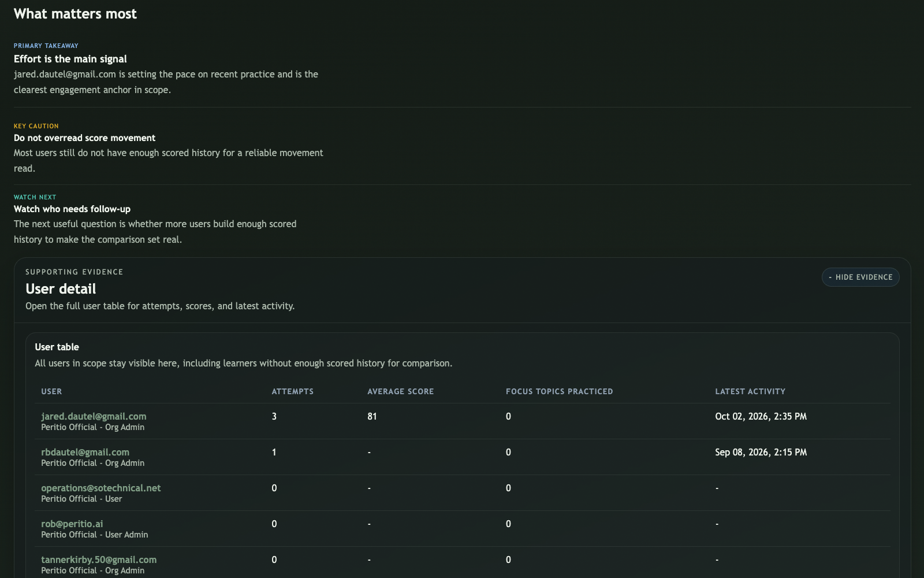The height and width of the screenshot is (578, 924).
Task: Click 'Do not overread score movement' heading
Action: click(84, 138)
